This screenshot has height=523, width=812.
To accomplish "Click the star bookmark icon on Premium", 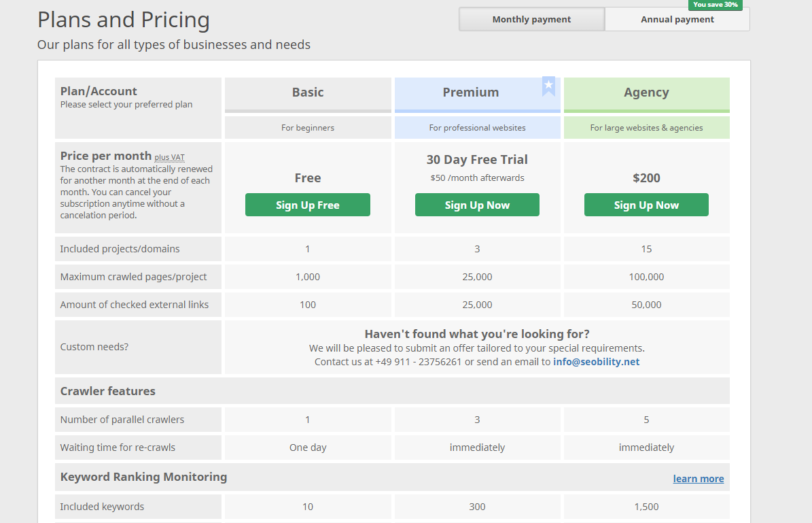I will [548, 86].
